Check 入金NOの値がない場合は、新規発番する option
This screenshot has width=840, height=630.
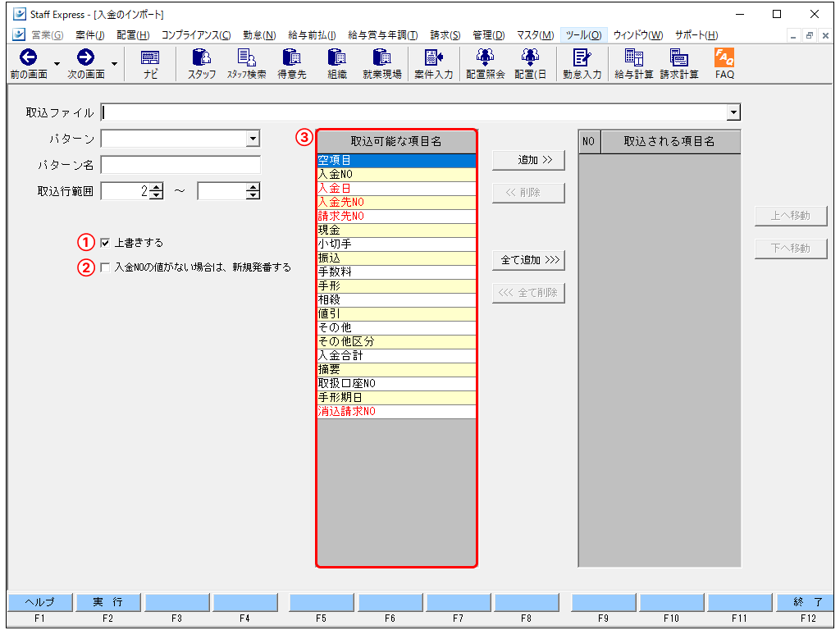[104, 267]
